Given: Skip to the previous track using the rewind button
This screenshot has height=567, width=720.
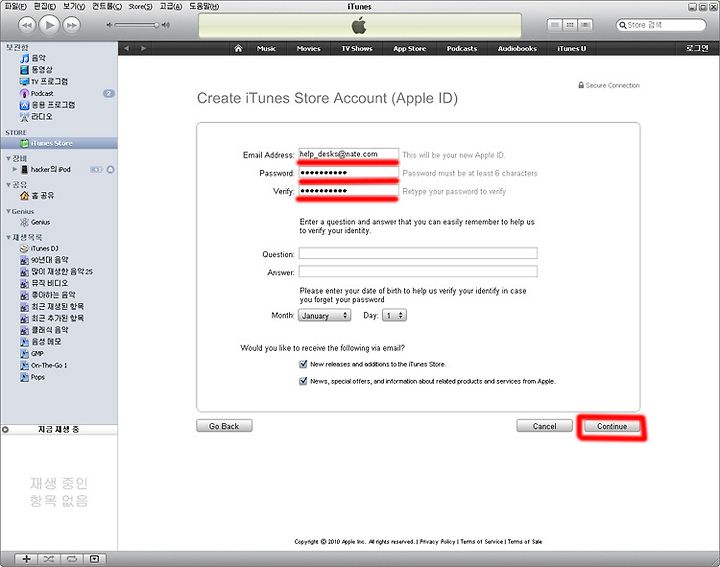Looking at the screenshot, I should point(27,25).
